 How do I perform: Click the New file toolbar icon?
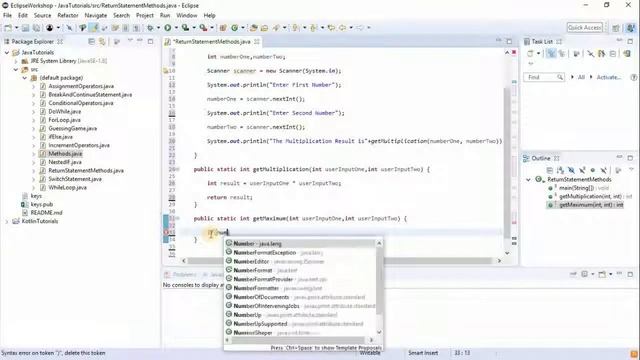pyautogui.click(x=8, y=28)
